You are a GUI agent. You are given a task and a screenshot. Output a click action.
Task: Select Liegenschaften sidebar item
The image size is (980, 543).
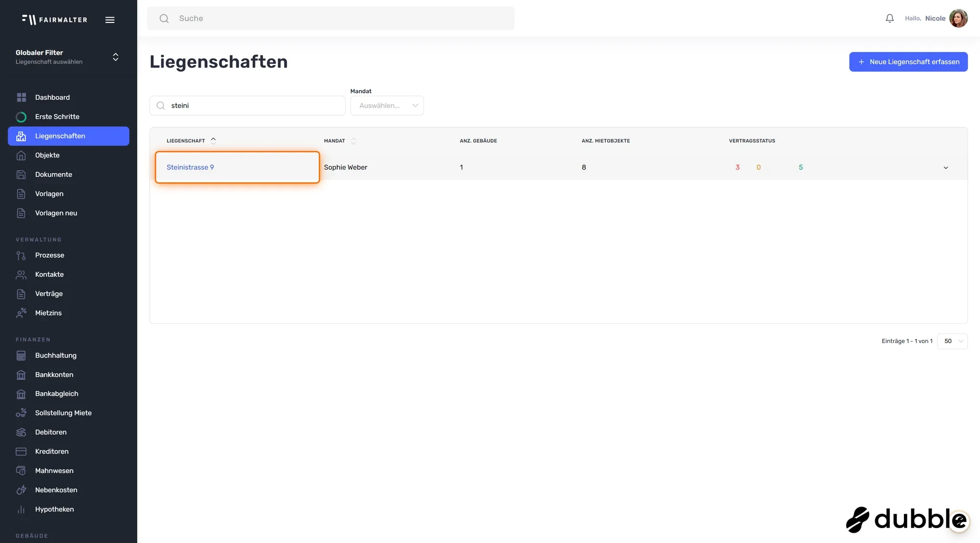pos(68,136)
